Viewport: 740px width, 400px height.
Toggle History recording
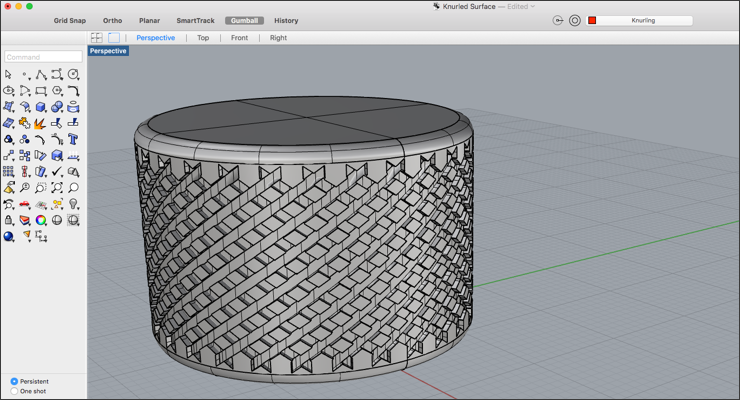[286, 21]
